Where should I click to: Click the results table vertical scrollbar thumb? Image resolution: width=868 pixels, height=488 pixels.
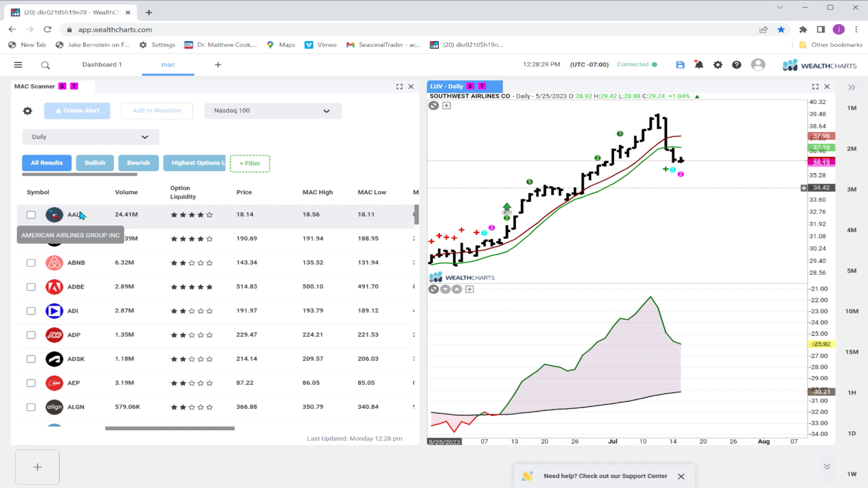click(416, 215)
